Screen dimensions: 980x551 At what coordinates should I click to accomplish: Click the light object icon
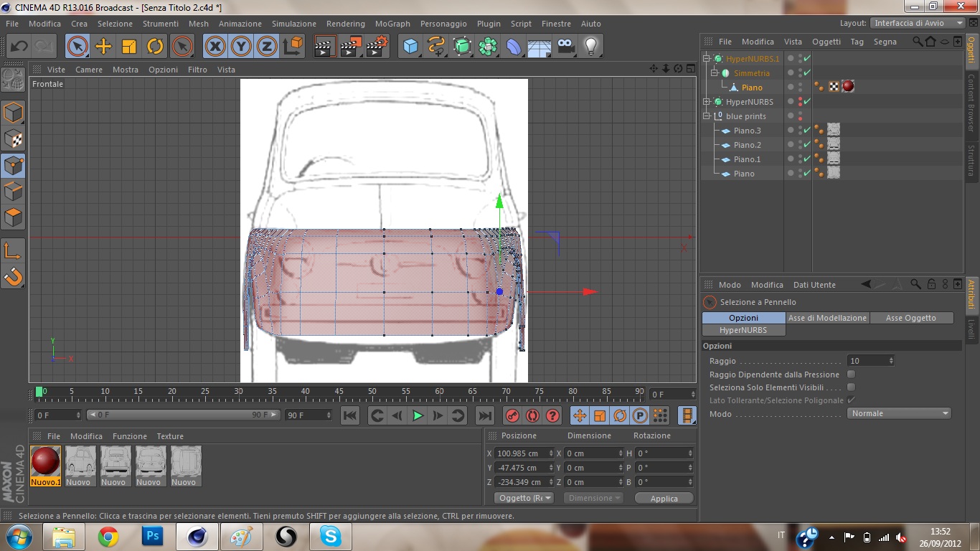tap(590, 47)
